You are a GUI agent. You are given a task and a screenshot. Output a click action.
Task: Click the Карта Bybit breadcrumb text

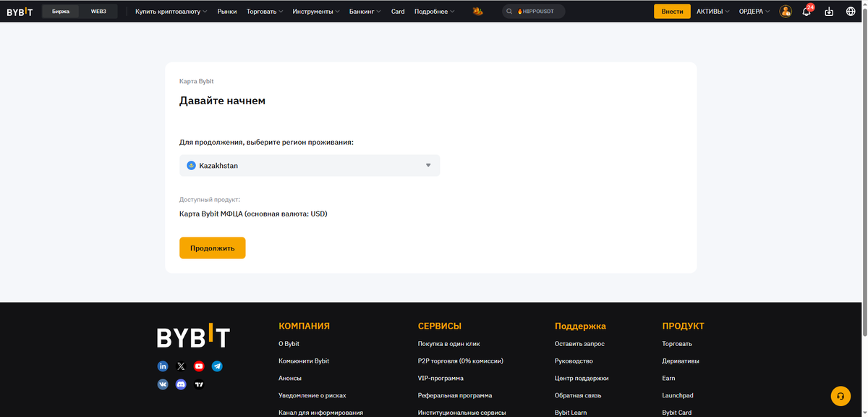[197, 81]
